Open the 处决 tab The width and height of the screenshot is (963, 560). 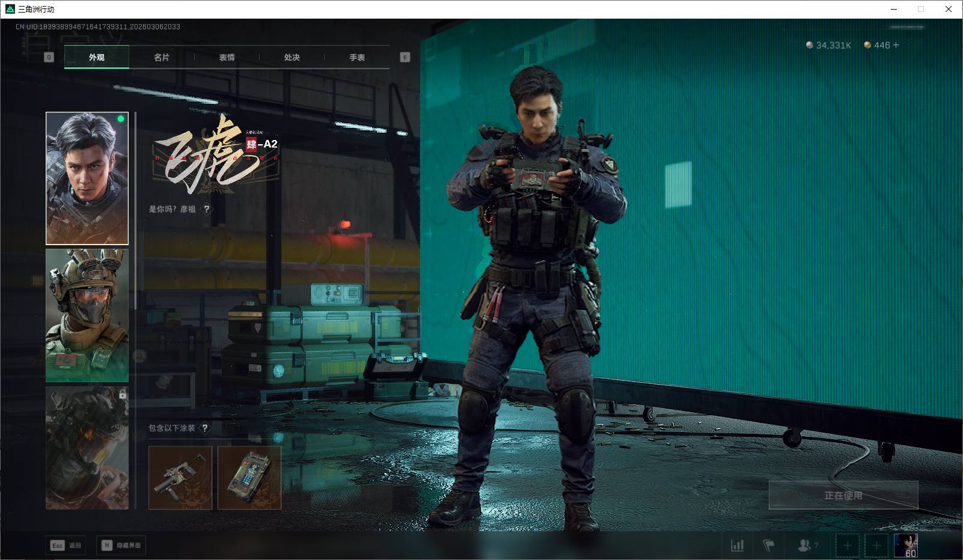pos(292,57)
